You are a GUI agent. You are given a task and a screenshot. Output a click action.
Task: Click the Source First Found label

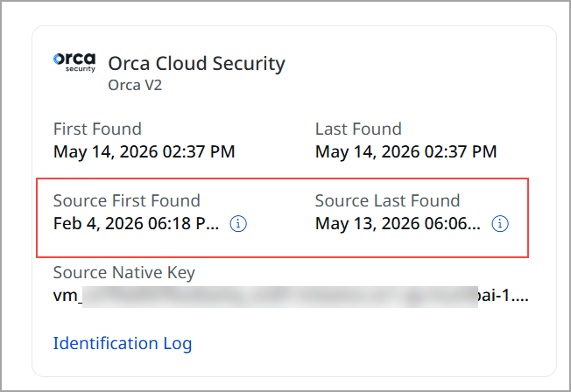[127, 200]
